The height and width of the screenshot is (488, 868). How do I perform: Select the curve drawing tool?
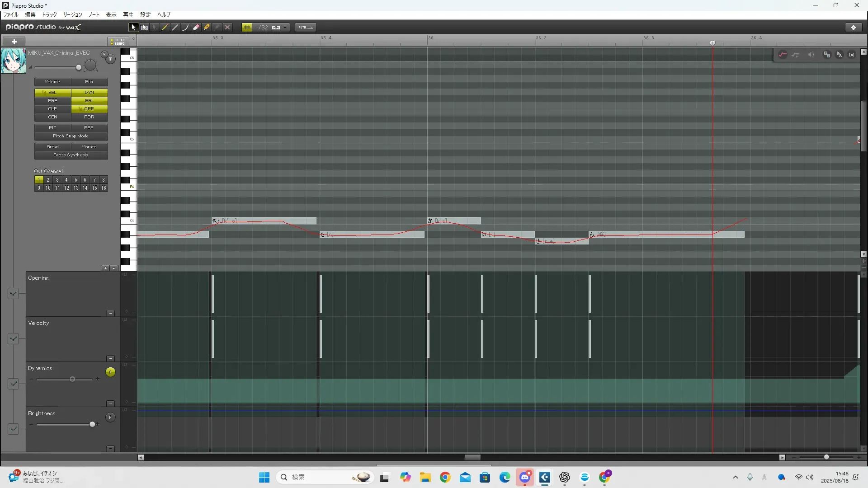click(185, 28)
